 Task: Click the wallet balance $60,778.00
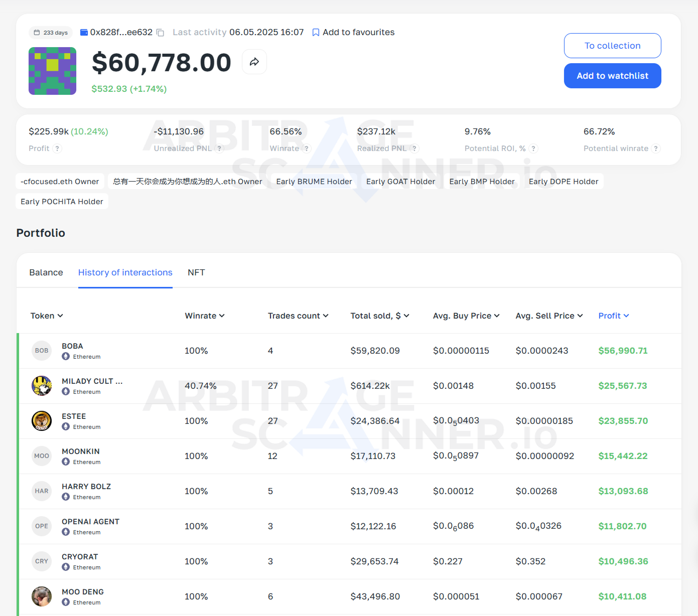(x=162, y=63)
